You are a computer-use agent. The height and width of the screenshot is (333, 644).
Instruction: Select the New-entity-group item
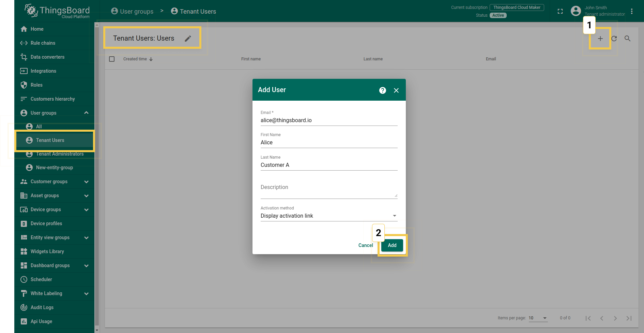click(x=55, y=168)
